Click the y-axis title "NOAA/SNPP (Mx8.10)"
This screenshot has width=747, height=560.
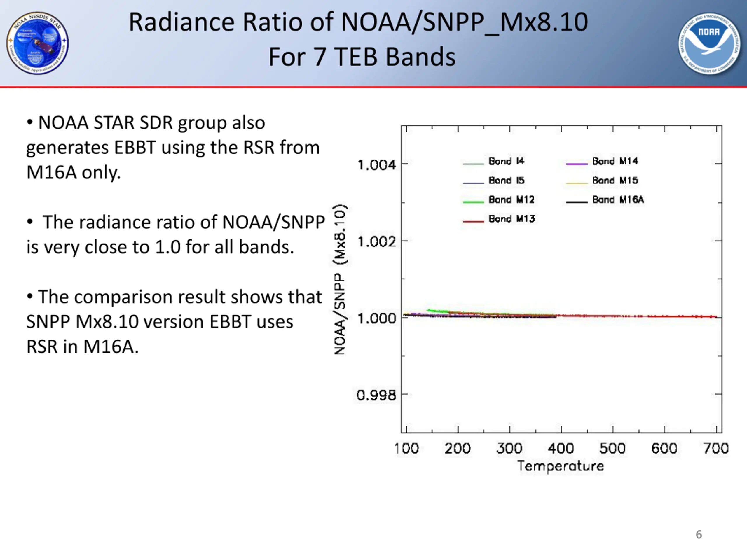(x=340, y=279)
